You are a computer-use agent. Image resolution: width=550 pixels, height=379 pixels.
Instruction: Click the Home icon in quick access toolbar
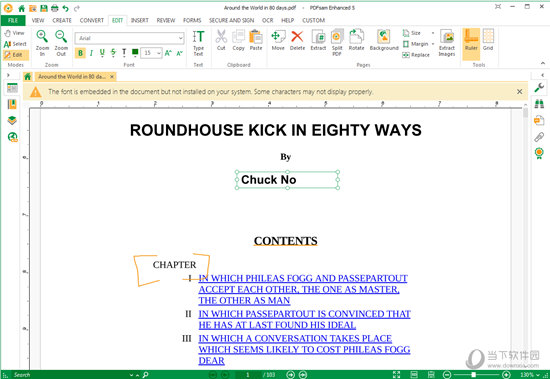21,8
